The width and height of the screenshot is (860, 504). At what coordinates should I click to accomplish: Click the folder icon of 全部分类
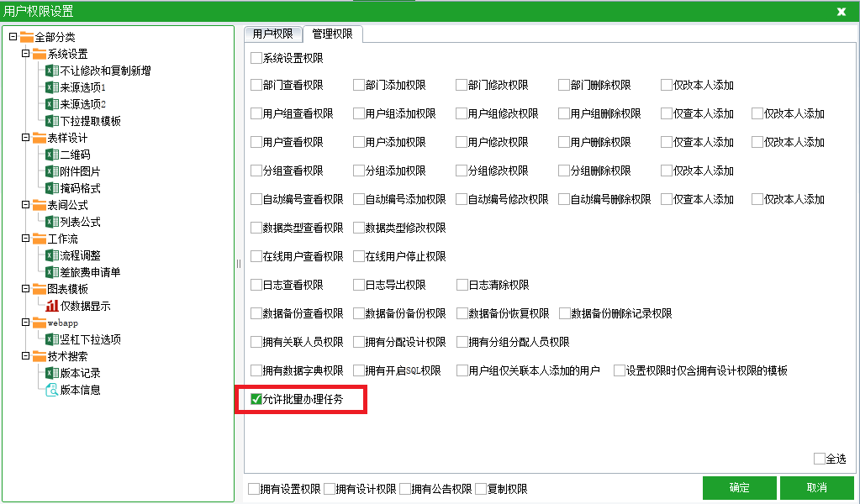click(x=27, y=37)
